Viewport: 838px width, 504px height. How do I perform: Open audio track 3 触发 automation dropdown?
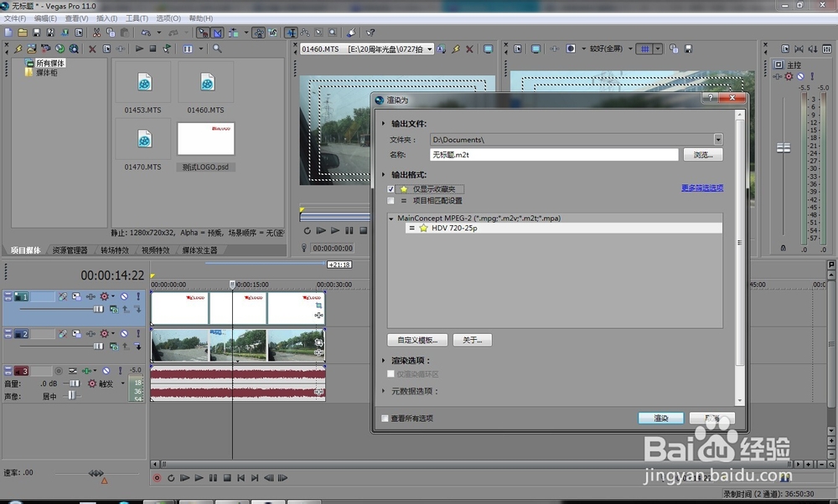pyautogui.click(x=122, y=383)
